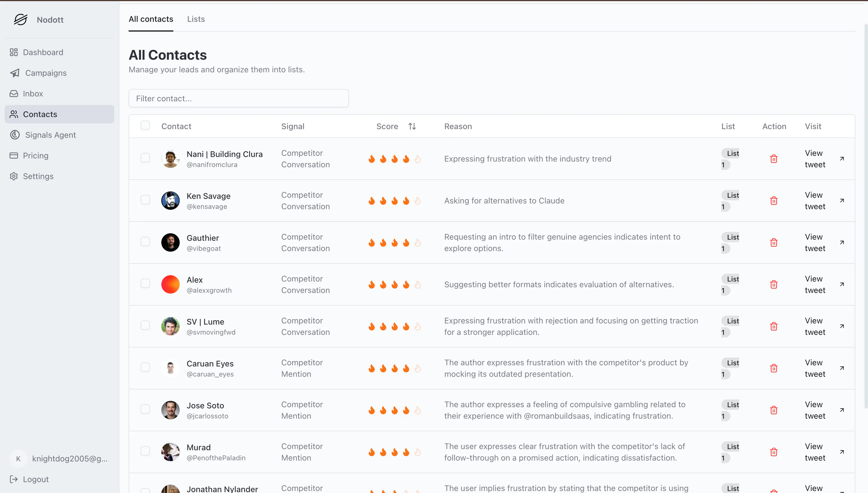Click Logout at sidebar bottom

click(29, 479)
